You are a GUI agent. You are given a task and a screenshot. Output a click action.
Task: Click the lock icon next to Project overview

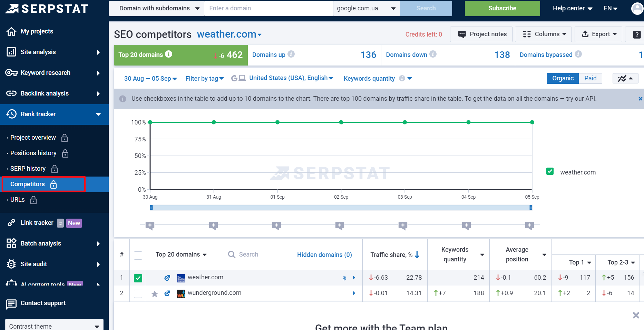(65, 138)
